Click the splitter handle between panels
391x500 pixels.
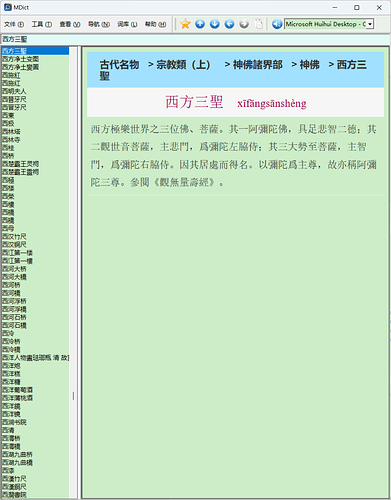[x=73, y=396]
